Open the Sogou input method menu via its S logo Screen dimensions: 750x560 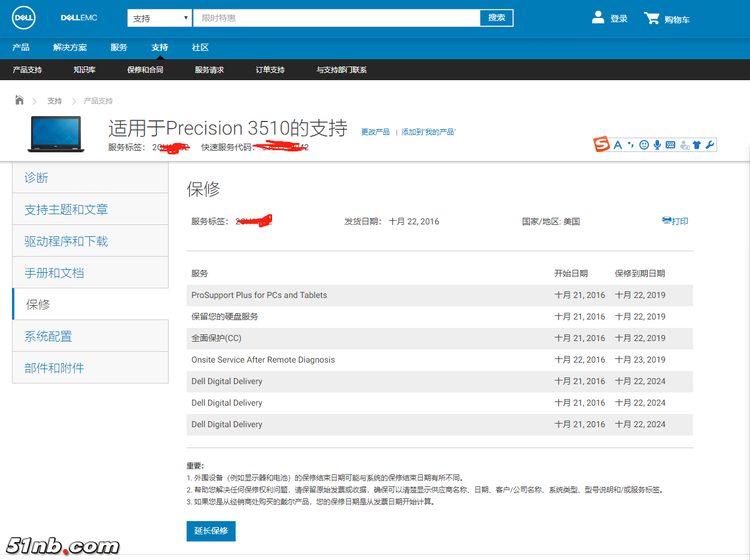pos(601,144)
